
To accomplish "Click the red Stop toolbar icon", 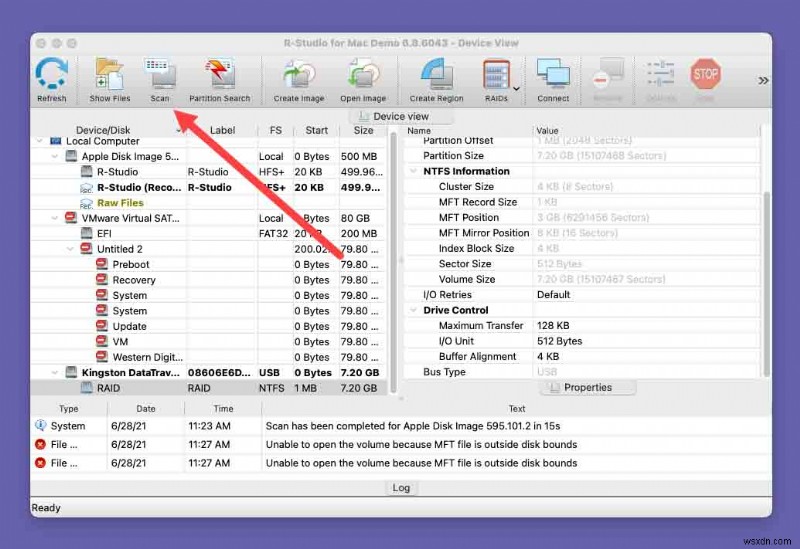I will tap(706, 80).
